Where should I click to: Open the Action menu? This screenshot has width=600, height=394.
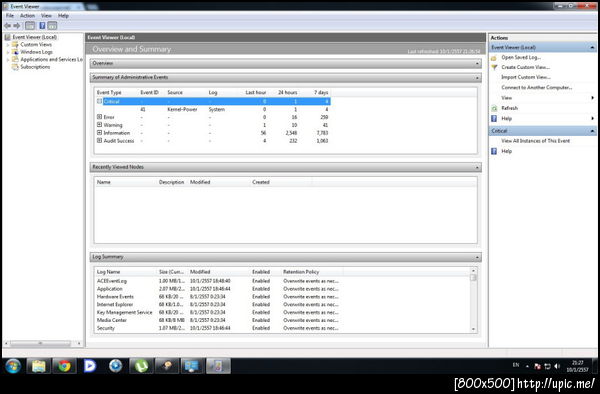tap(27, 16)
